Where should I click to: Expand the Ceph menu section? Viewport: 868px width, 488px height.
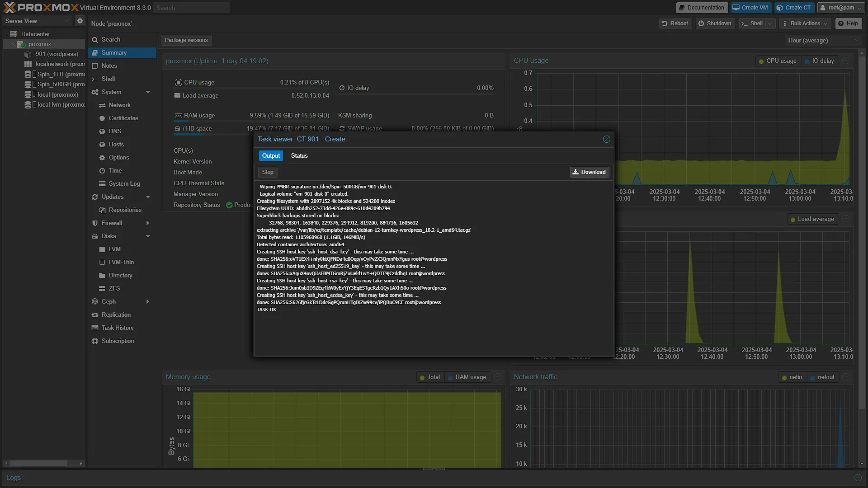coord(148,302)
